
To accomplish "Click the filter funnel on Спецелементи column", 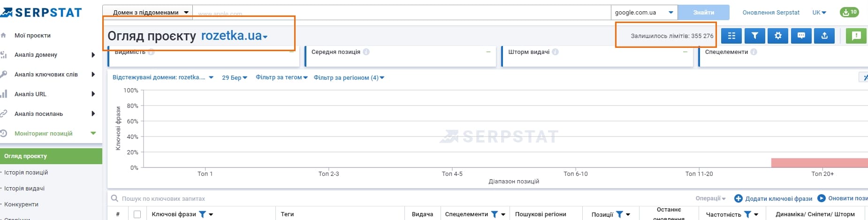I will coord(494,214).
